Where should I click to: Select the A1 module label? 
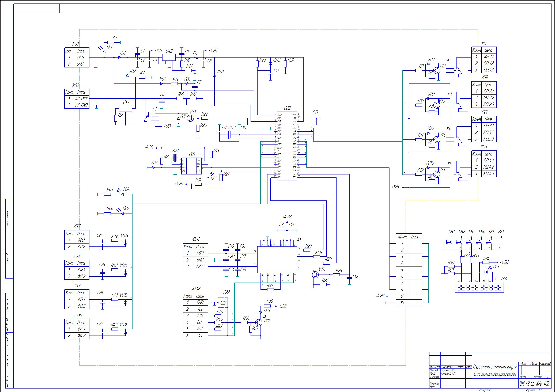pos(299,240)
